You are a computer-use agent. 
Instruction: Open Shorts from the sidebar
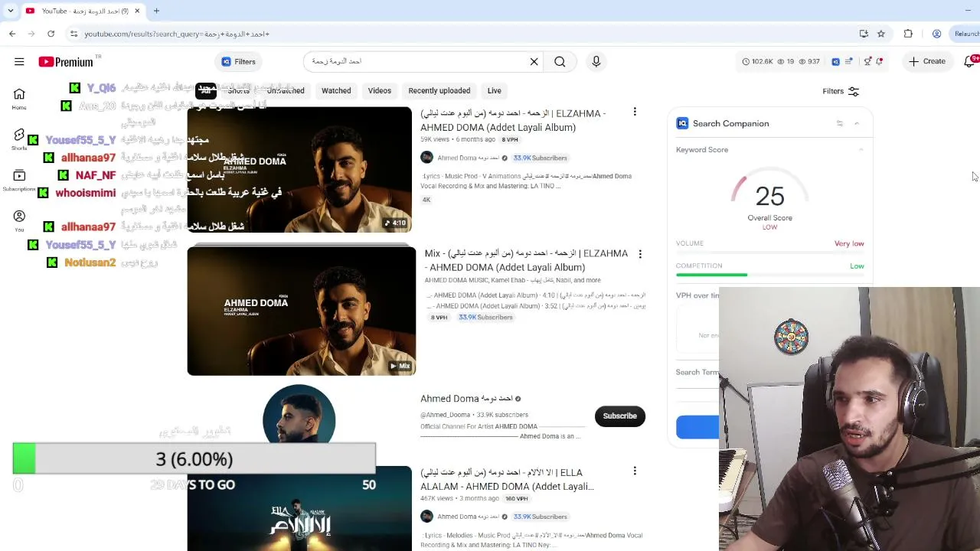19,139
